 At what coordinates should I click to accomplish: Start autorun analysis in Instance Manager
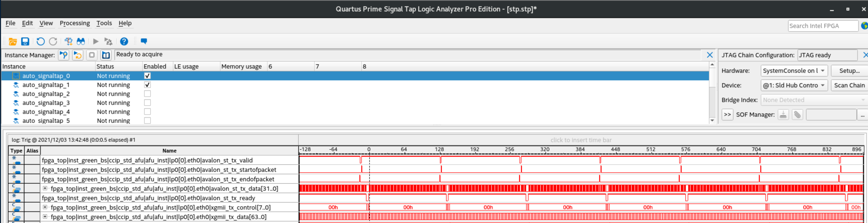(78, 55)
